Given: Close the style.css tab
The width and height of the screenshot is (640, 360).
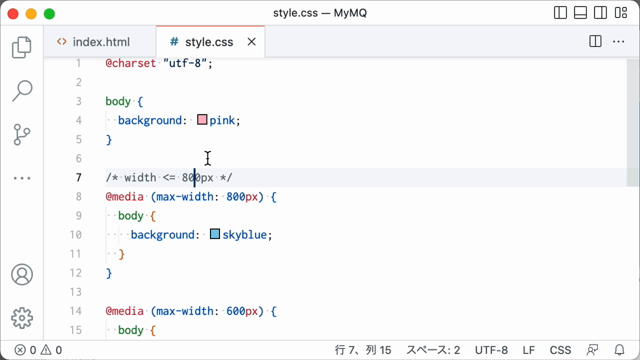Looking at the screenshot, I should point(251,42).
